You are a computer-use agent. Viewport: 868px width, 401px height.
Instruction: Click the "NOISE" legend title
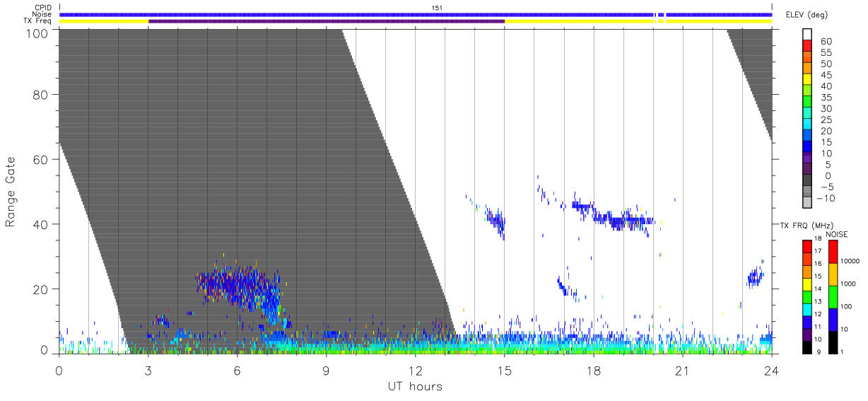pos(836,234)
